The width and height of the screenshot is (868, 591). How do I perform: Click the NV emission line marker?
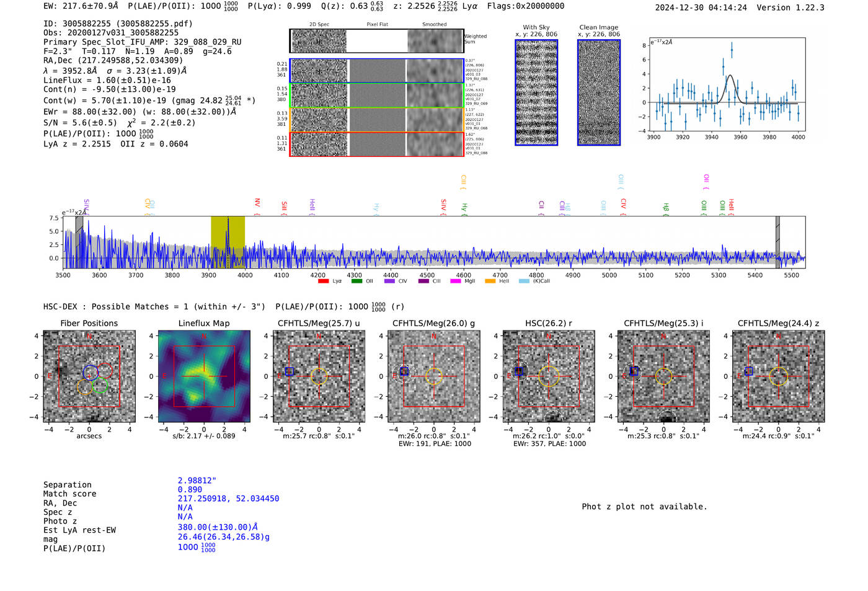pos(257,207)
